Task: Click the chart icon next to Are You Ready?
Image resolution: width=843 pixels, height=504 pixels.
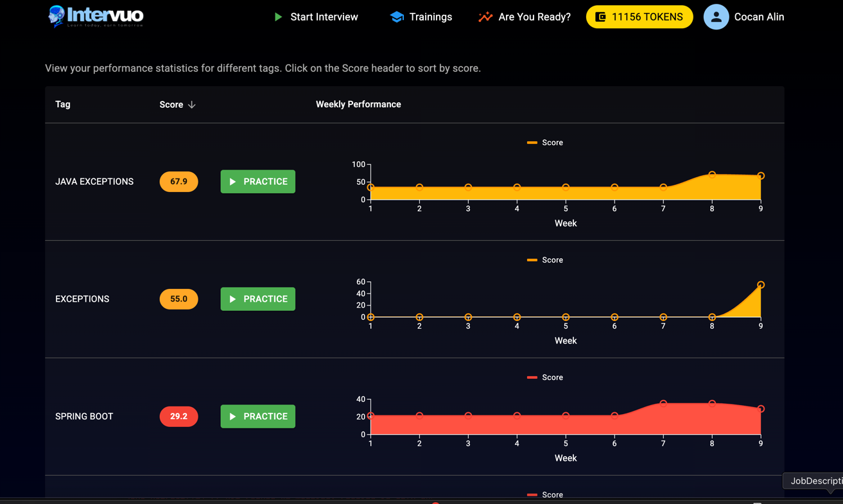Action: 485,17
